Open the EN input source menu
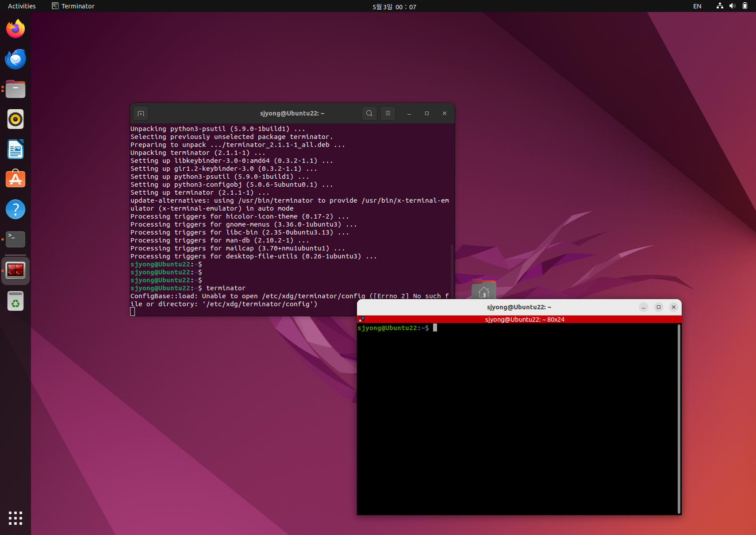Screen dimensions: 756x535 697,6
